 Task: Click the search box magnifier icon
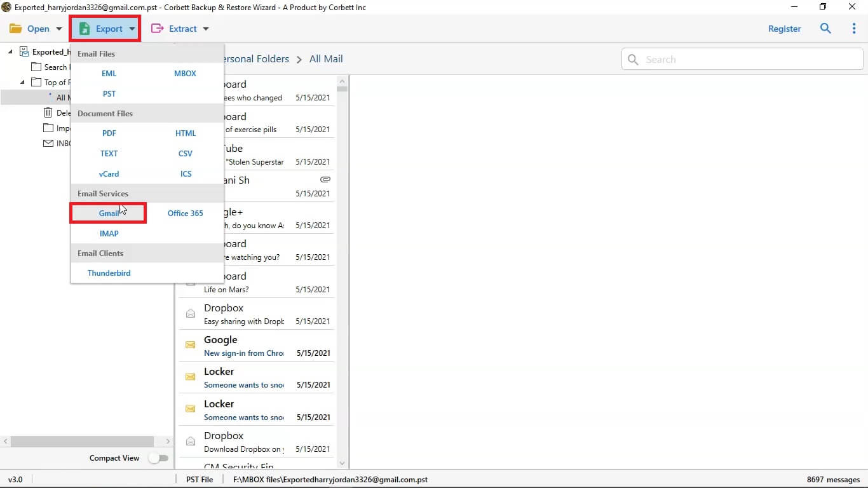pos(633,59)
